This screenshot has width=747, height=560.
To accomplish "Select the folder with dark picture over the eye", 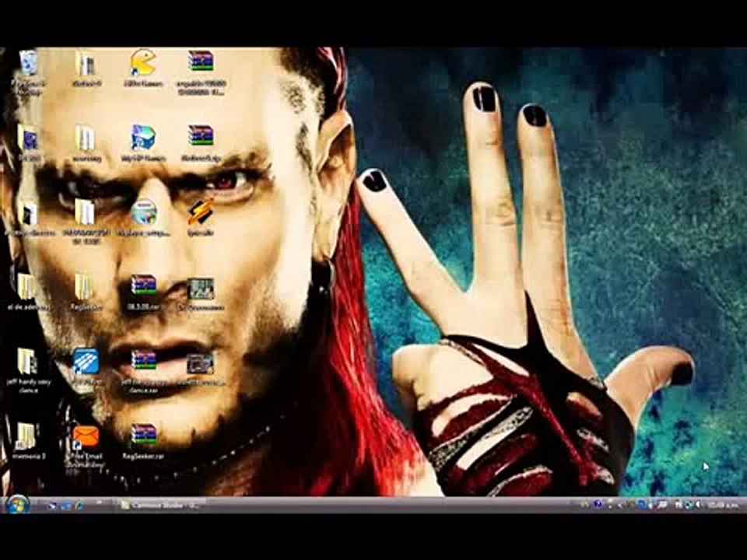I will coord(29,213).
